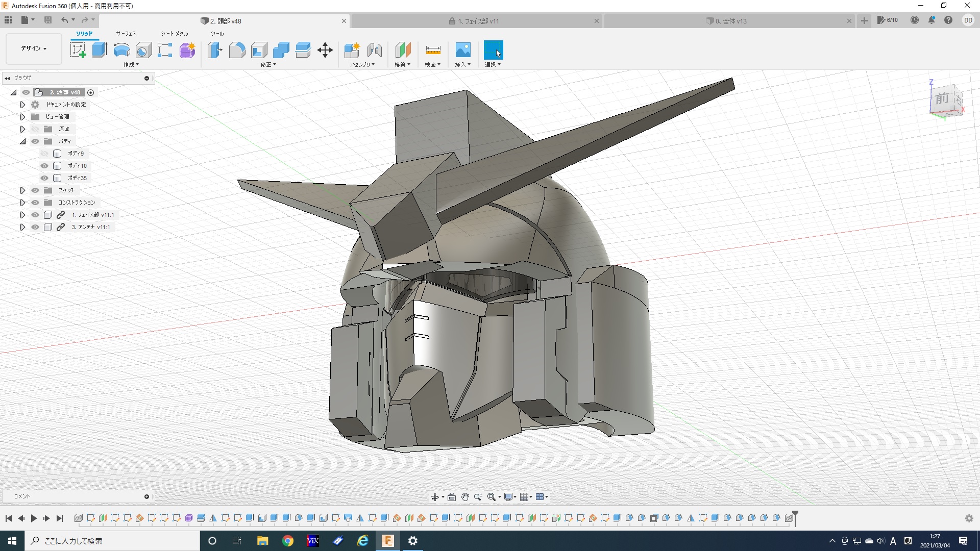Open the デザイン workspace dropdown
Image resolution: width=980 pixels, height=551 pixels.
pyautogui.click(x=34, y=48)
